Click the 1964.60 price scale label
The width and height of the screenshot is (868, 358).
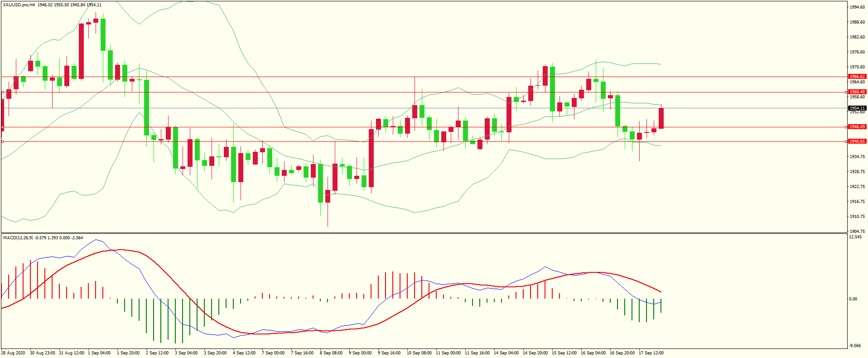coord(858,82)
